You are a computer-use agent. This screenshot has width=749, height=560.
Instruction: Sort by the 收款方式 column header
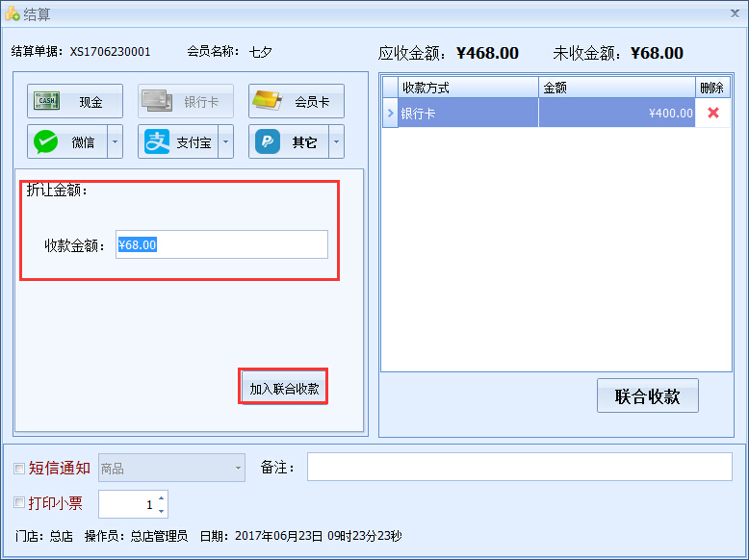coord(468,88)
